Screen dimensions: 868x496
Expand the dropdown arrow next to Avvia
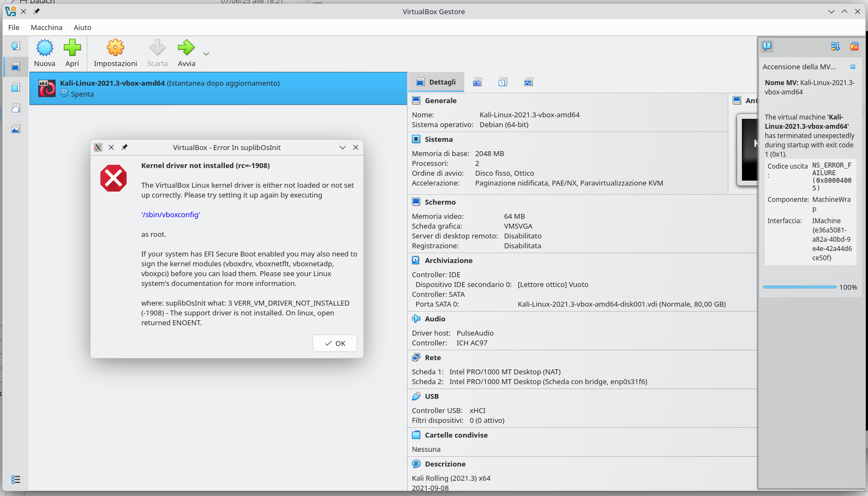coord(206,54)
